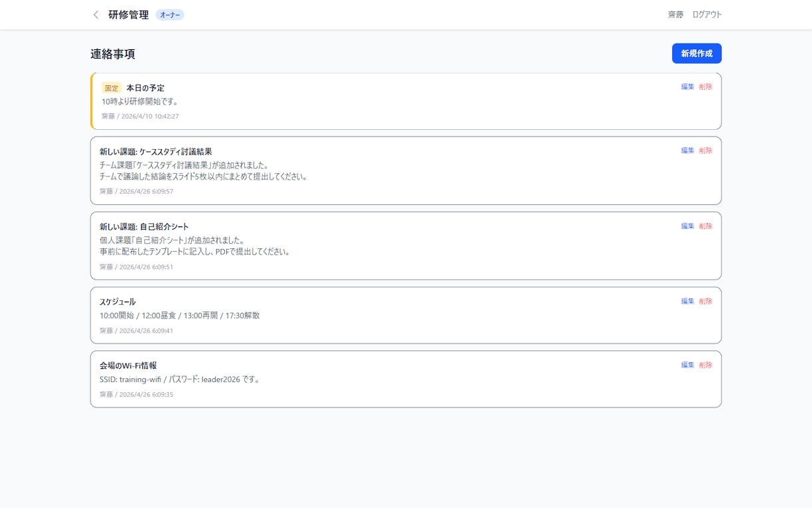The image size is (812, 508).
Task: Click the スケジュール card title
Action: point(118,302)
